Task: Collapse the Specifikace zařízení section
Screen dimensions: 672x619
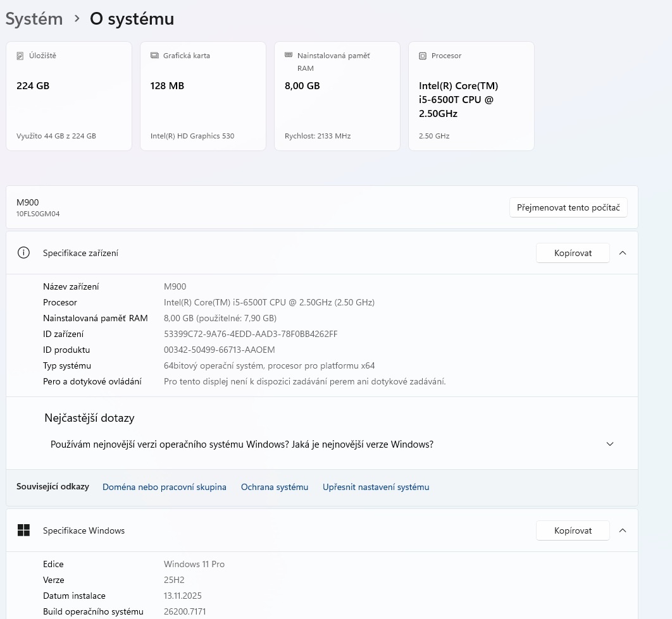Action: click(623, 253)
